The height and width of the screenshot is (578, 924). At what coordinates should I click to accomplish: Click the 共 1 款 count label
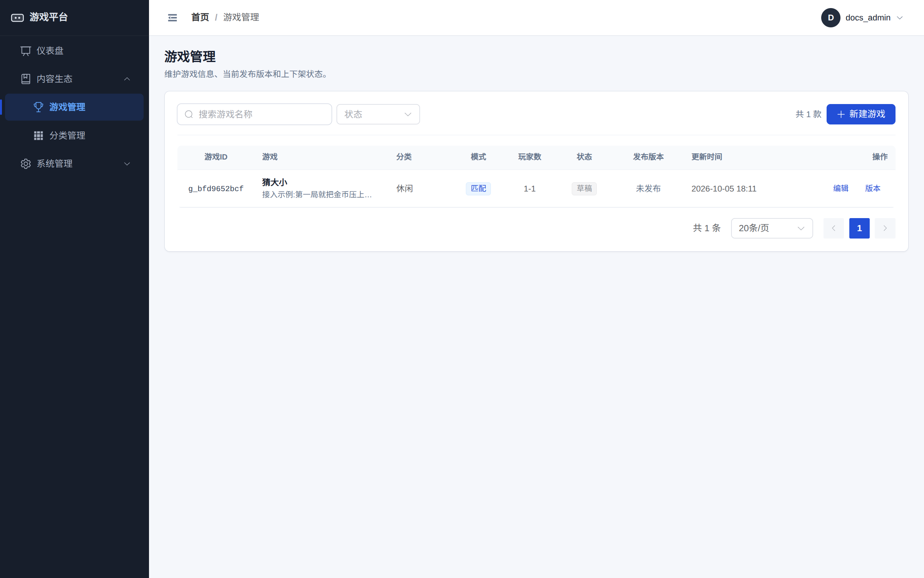pyautogui.click(x=808, y=114)
